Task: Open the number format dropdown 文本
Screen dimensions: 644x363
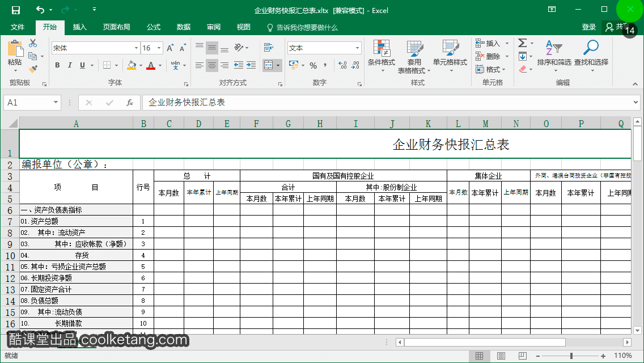Action: (x=357, y=48)
